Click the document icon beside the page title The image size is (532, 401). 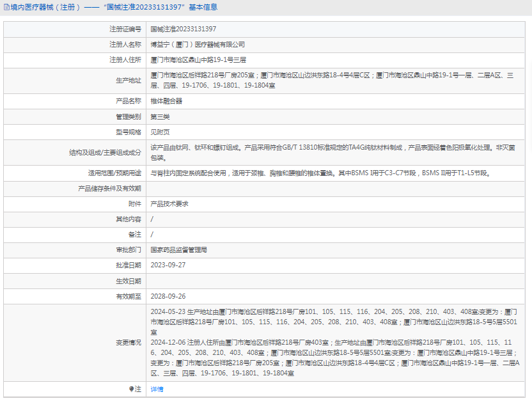pyautogui.click(x=6, y=7)
